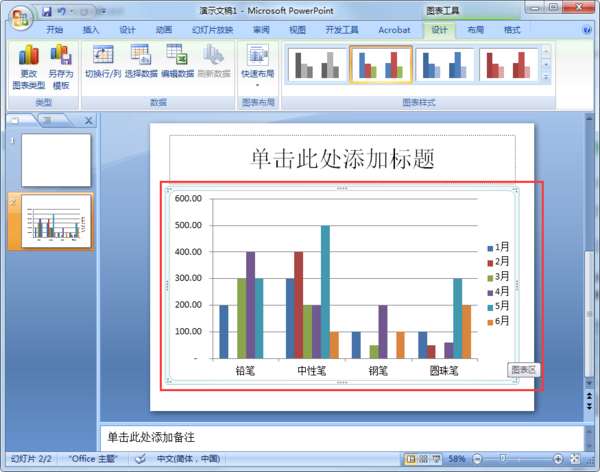This screenshot has height=472, width=600.
Task: Undo the last action in Quick Access toolbar
Action: pyautogui.click(x=61, y=11)
